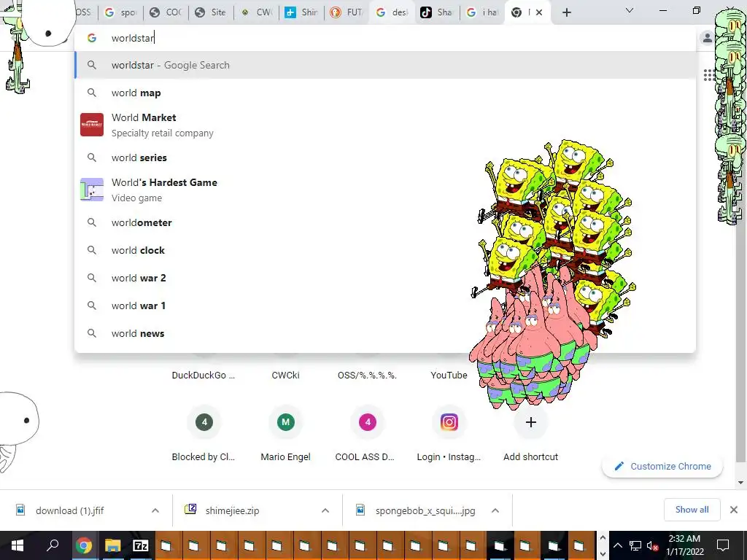Click Show all downloads button
747x560 pixels.
692,510
